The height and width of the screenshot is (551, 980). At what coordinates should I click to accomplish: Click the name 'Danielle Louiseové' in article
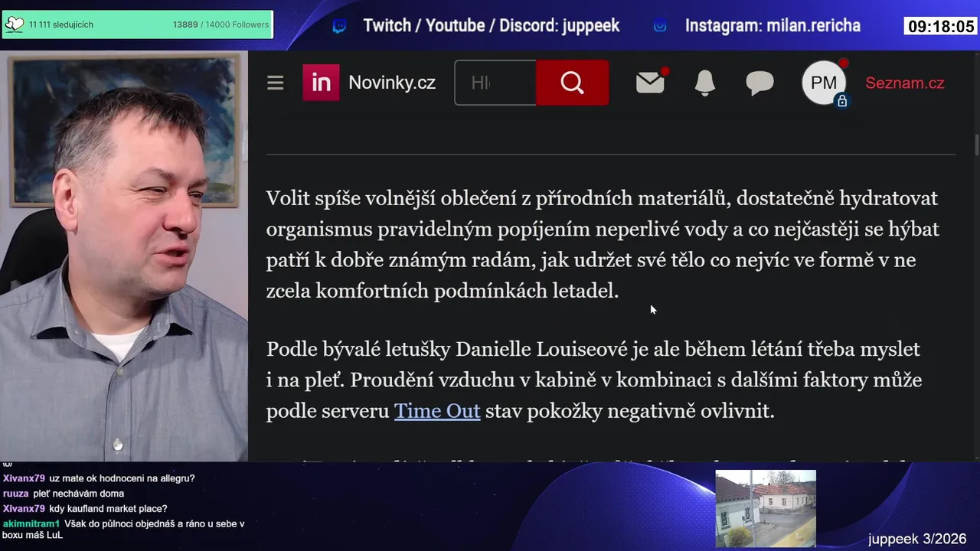coord(540,349)
